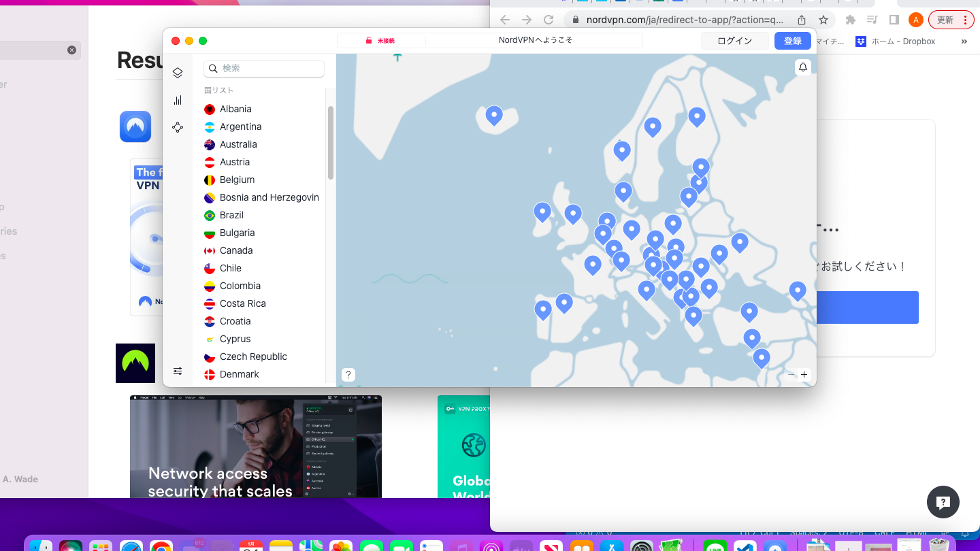Screen dimensions: 980x551
Task: Click the blue button on NordVPN webpage
Action: click(x=868, y=307)
